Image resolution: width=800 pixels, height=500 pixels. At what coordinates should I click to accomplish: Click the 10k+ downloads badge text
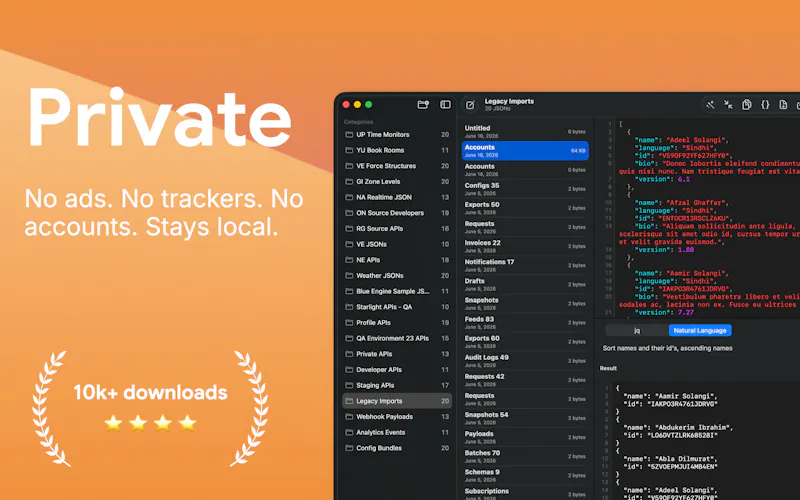click(x=151, y=392)
